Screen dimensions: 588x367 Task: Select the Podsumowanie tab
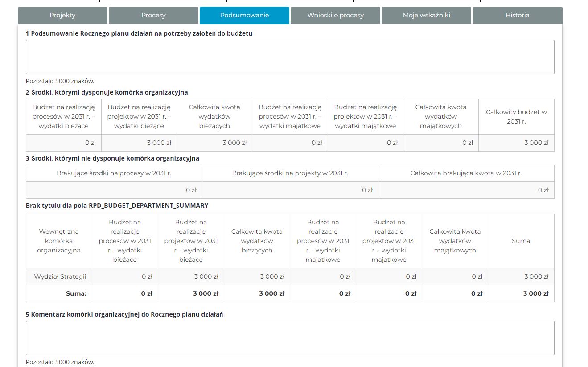coord(244,15)
